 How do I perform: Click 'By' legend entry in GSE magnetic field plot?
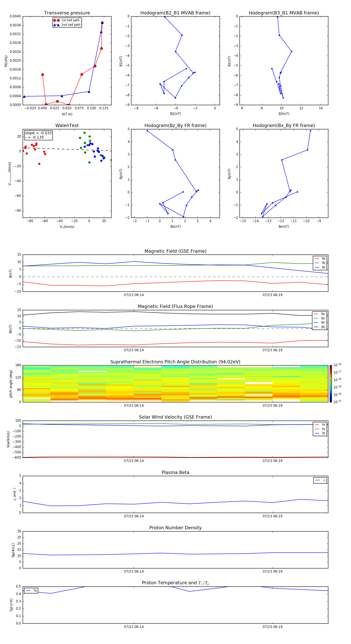pos(320,263)
